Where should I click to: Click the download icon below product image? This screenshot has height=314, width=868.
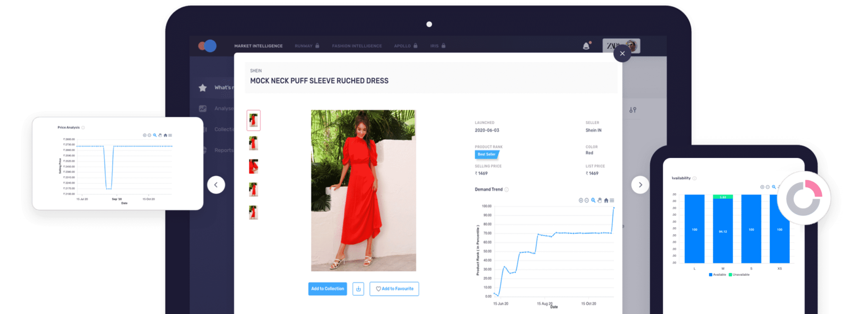click(x=358, y=289)
